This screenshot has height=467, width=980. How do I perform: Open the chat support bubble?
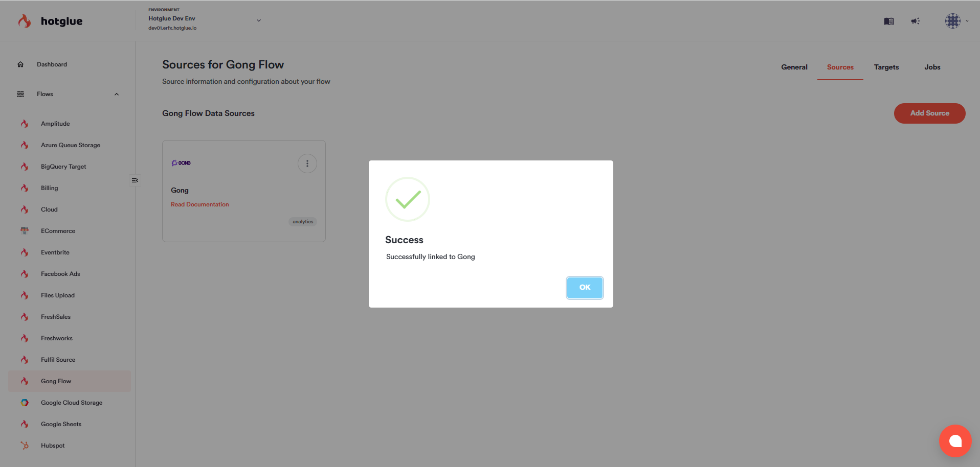pos(955,441)
